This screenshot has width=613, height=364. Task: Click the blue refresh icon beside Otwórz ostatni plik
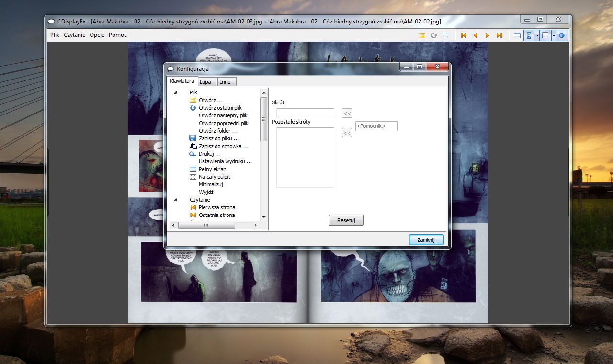click(193, 108)
